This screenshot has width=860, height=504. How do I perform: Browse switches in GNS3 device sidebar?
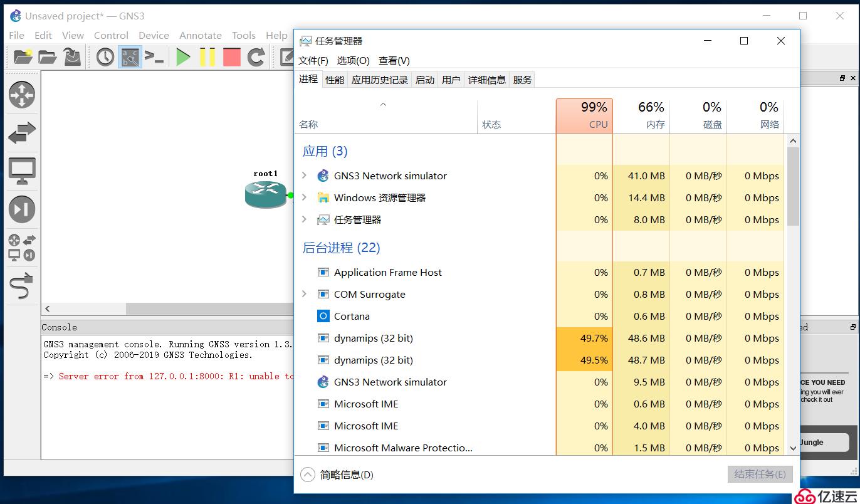pos(22,133)
